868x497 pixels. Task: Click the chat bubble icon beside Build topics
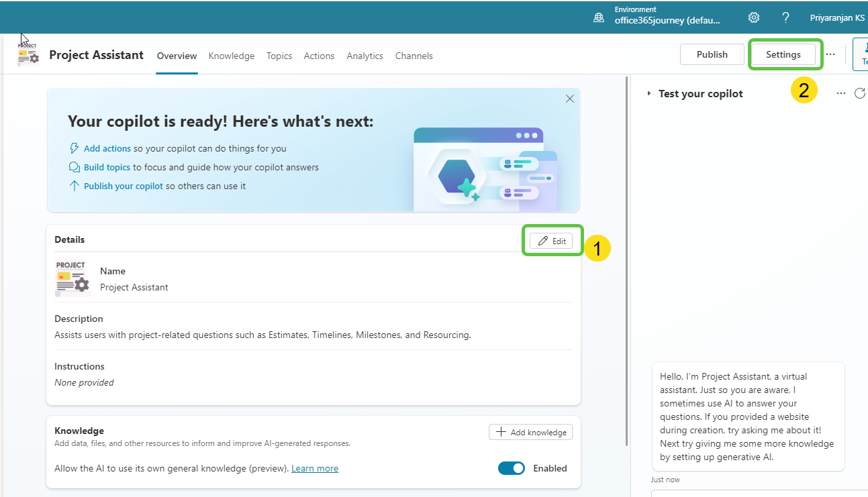(x=74, y=167)
